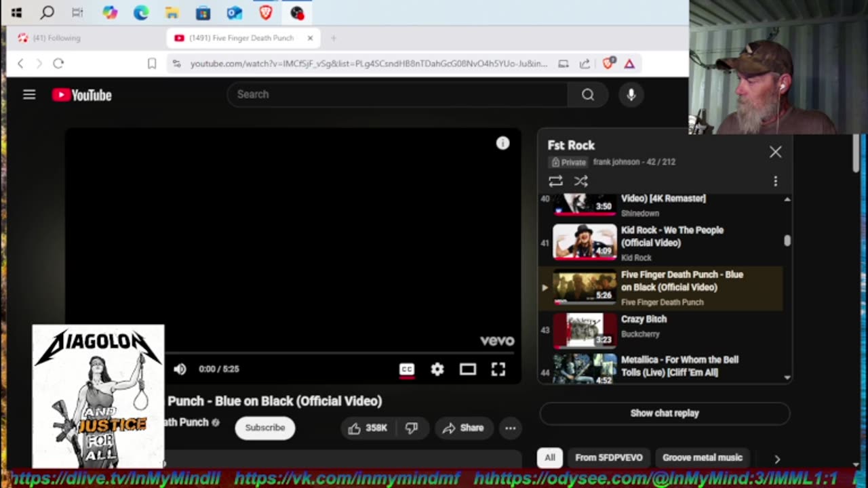Open Copilot from the taskbar
The height and width of the screenshot is (488, 868).
pos(110,12)
